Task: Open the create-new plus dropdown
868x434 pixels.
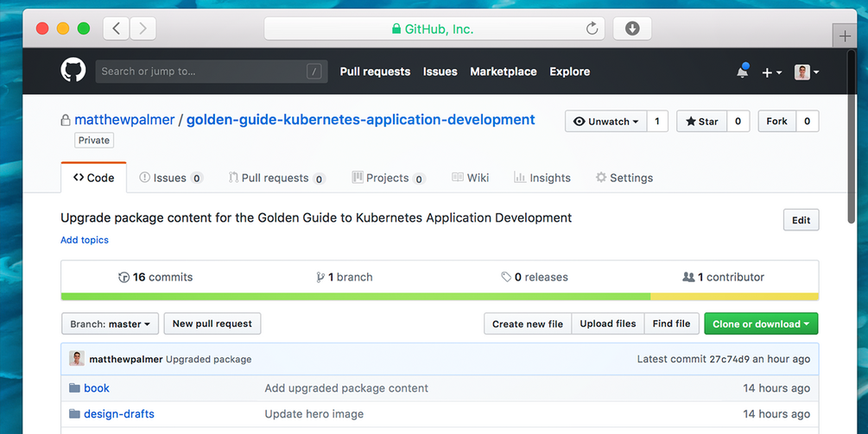Action: (x=771, y=72)
